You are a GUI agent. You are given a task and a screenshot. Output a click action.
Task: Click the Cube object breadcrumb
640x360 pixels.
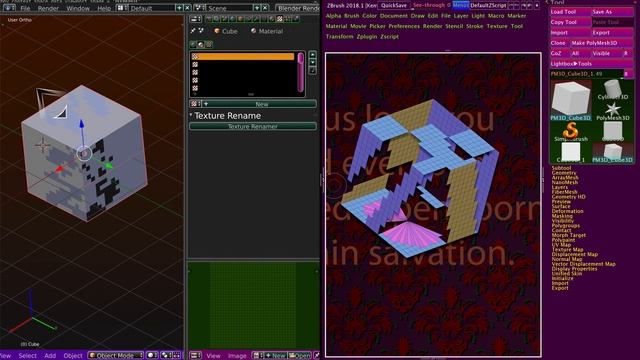(x=226, y=31)
